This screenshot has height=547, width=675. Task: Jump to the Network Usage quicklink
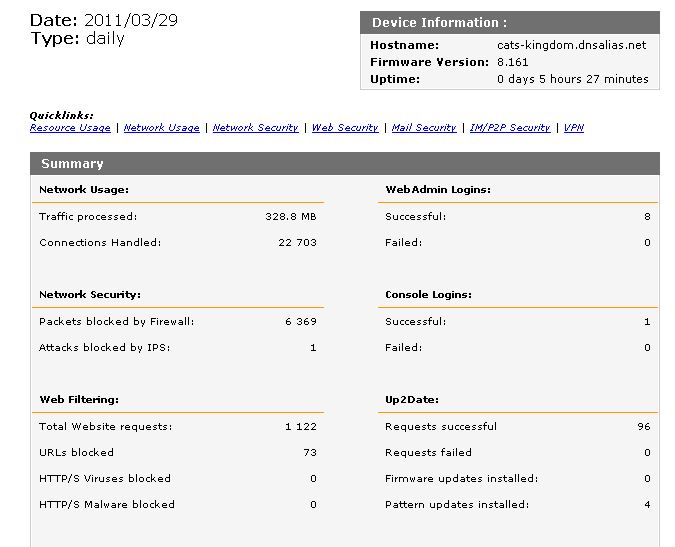[161, 128]
